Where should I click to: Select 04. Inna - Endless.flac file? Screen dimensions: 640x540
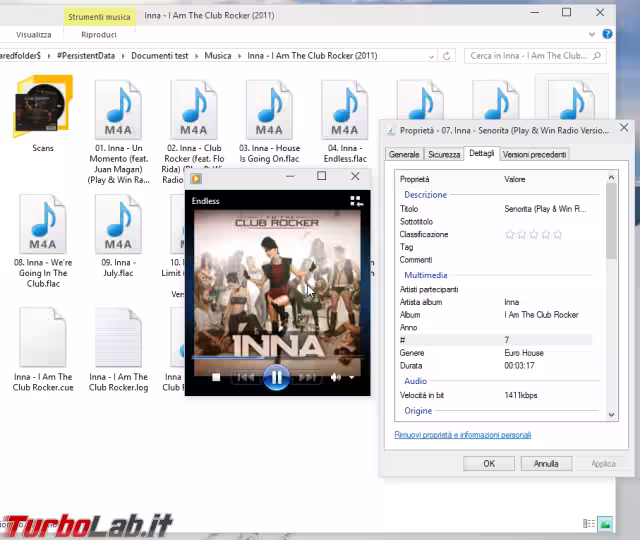[345, 121]
